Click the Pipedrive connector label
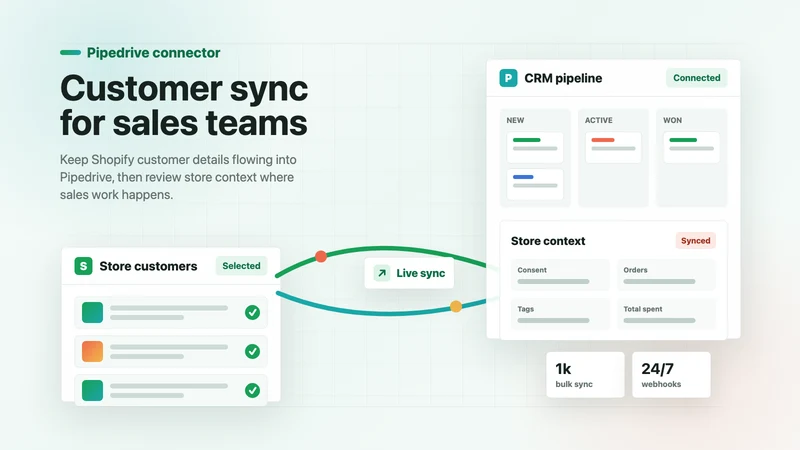800x450 pixels. click(x=153, y=53)
